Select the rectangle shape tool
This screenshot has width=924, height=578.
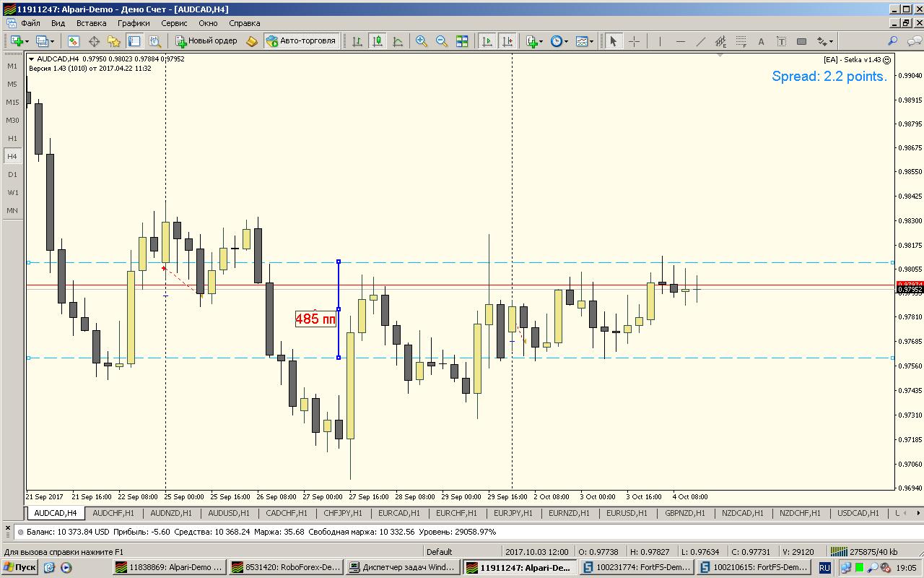click(801, 41)
